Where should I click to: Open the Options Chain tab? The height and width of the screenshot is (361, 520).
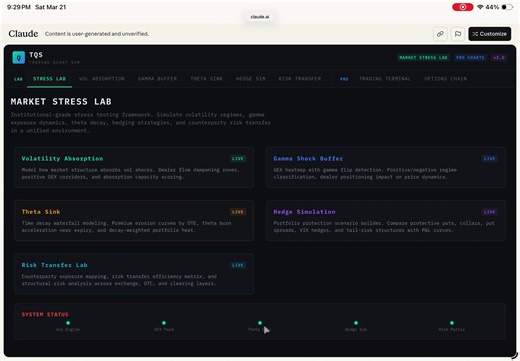pyautogui.click(x=445, y=79)
